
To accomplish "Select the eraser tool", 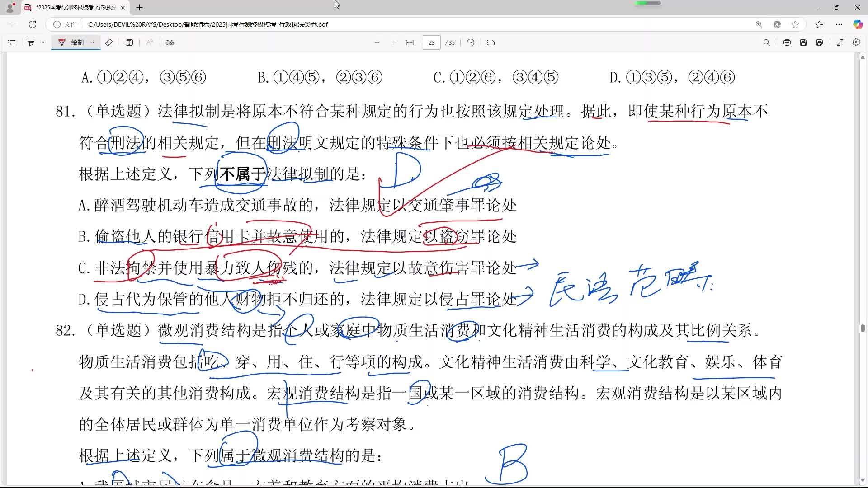I will (x=108, y=42).
